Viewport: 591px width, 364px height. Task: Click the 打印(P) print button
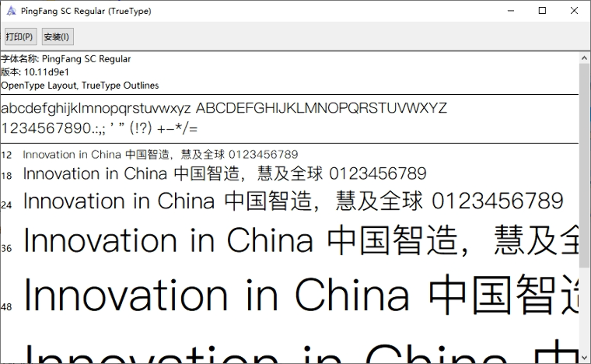20,37
